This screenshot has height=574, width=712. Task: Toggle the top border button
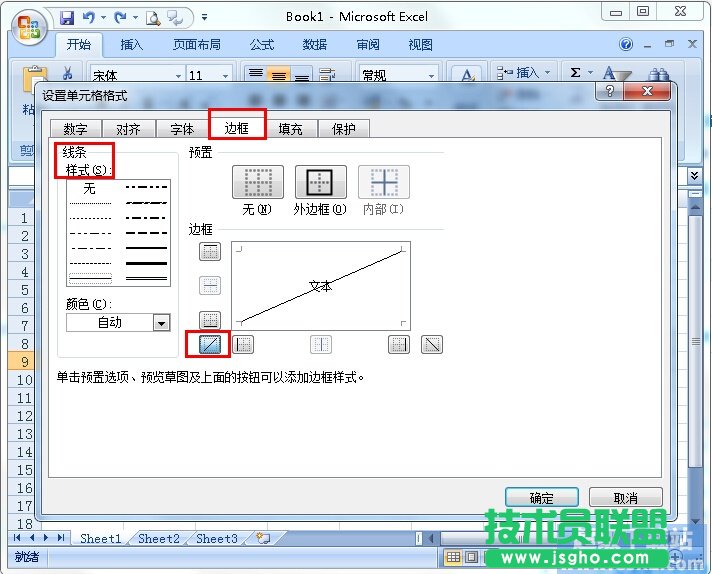210,252
